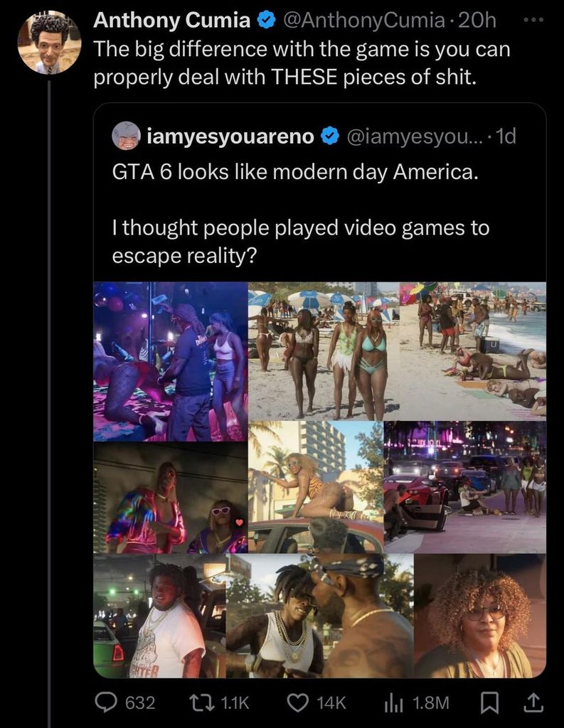
Task: Open the quoted tweet text about GTA 6
Action: (301, 213)
